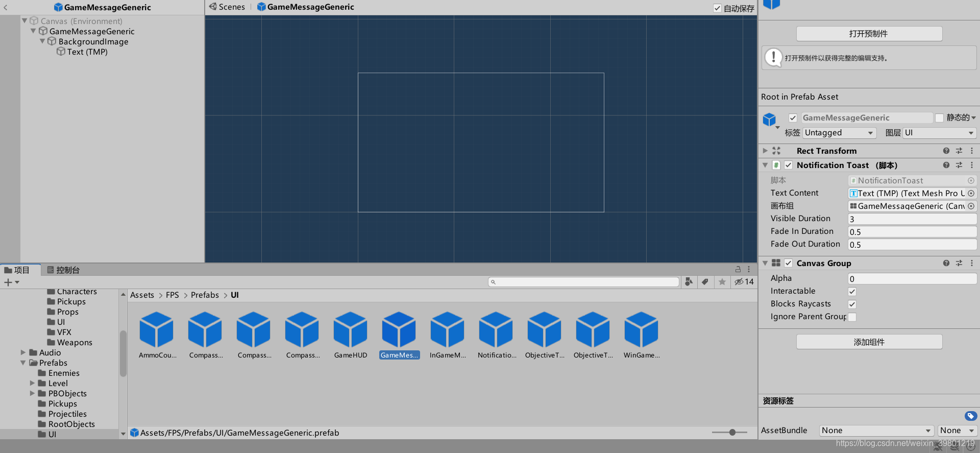Click FPS in the path breadcrumb
Viewport: 980px width, 453px height.
(x=173, y=295)
